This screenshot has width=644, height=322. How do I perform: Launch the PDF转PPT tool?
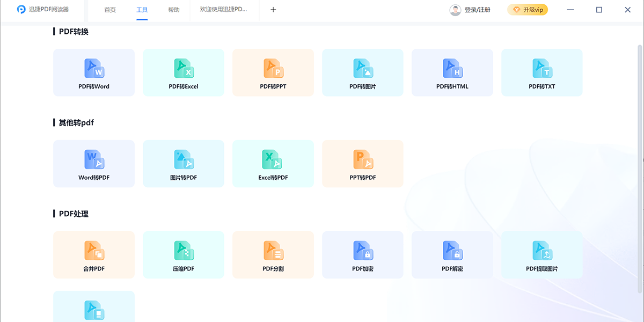coord(273,72)
